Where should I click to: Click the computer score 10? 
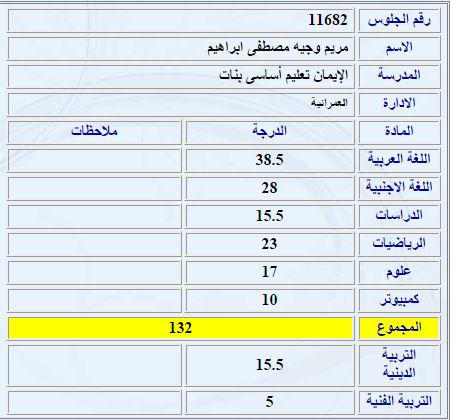pos(269,300)
